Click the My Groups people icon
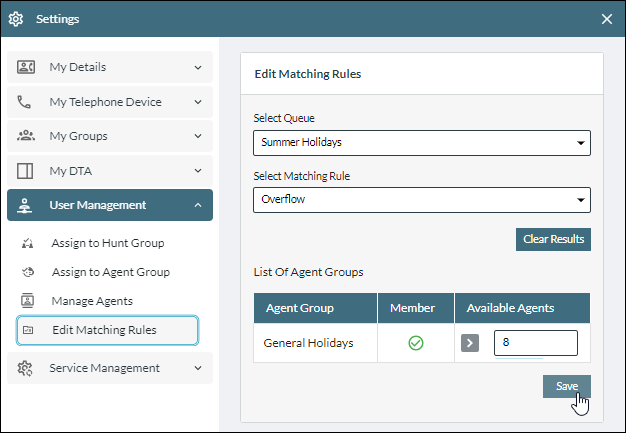The height and width of the screenshot is (433, 626). click(26, 136)
